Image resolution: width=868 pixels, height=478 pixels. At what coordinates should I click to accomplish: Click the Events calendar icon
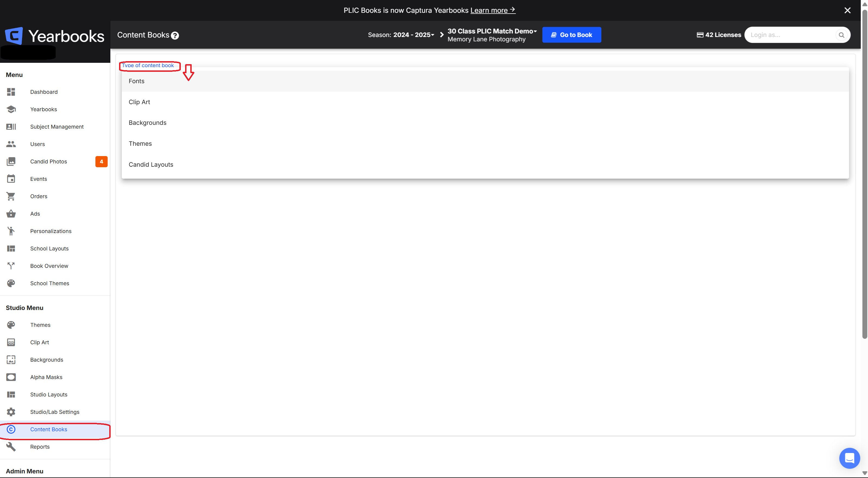pyautogui.click(x=11, y=179)
